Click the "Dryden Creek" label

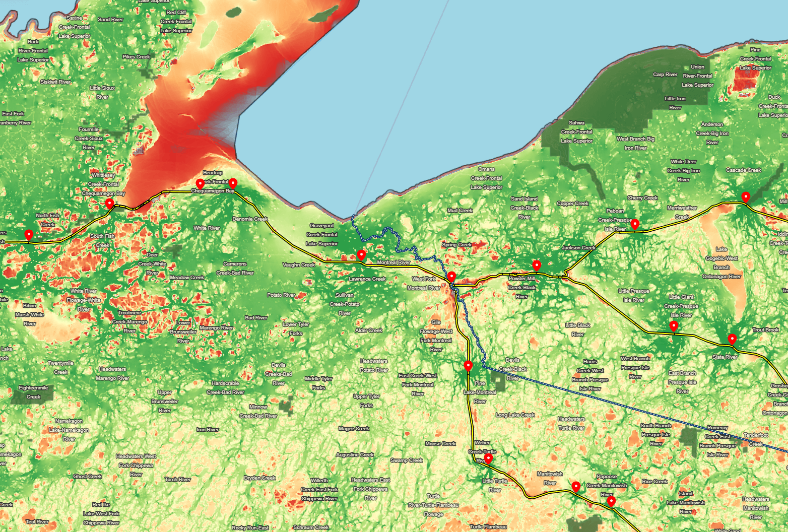pyautogui.click(x=260, y=478)
